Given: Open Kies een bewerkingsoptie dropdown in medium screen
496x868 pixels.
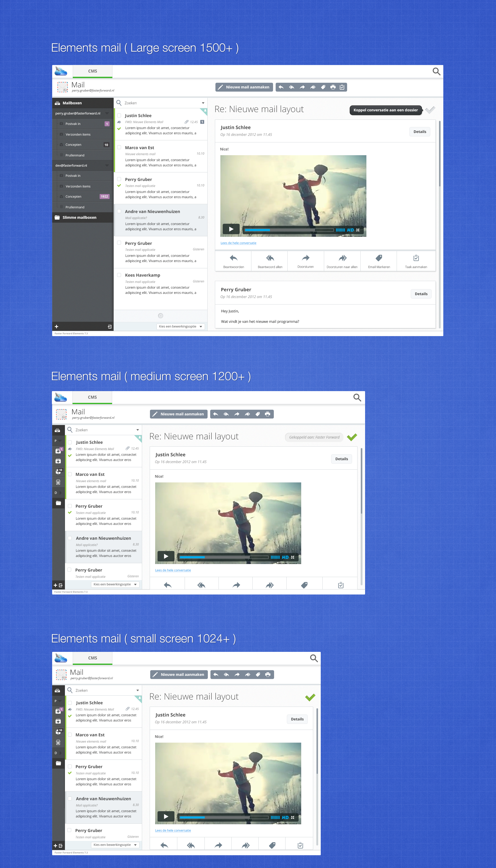Looking at the screenshot, I should [x=115, y=584].
